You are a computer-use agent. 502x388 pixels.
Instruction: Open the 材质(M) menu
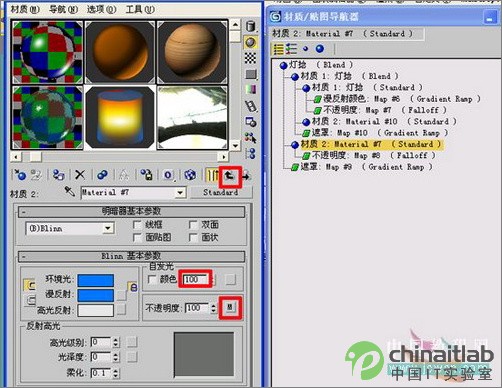25,9
